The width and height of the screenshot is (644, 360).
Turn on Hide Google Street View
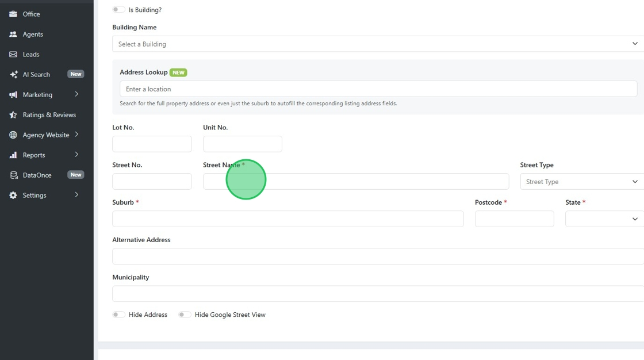[x=185, y=315]
